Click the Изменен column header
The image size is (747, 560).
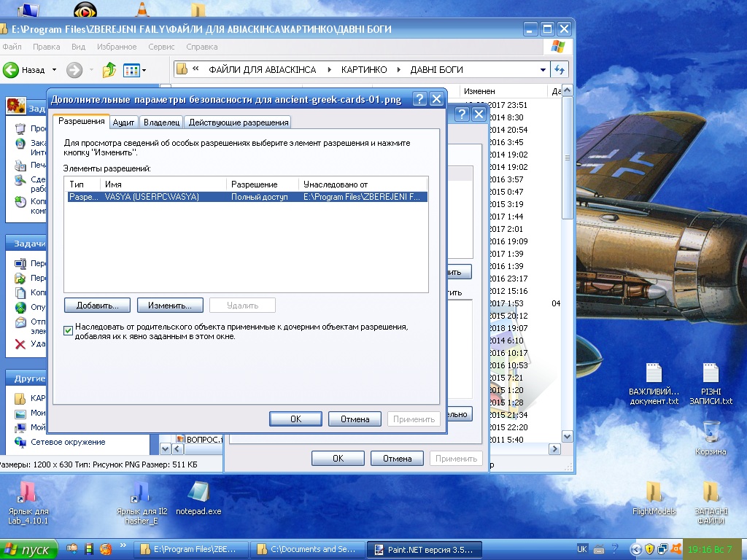tap(503, 91)
